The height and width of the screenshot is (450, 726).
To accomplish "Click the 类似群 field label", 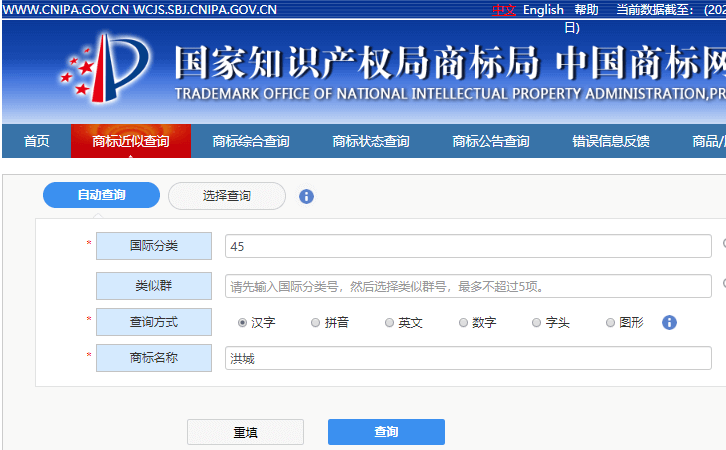I will (x=154, y=286).
